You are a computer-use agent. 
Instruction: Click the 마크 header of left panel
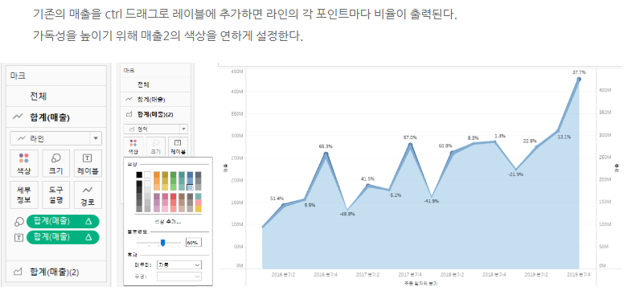(18, 76)
